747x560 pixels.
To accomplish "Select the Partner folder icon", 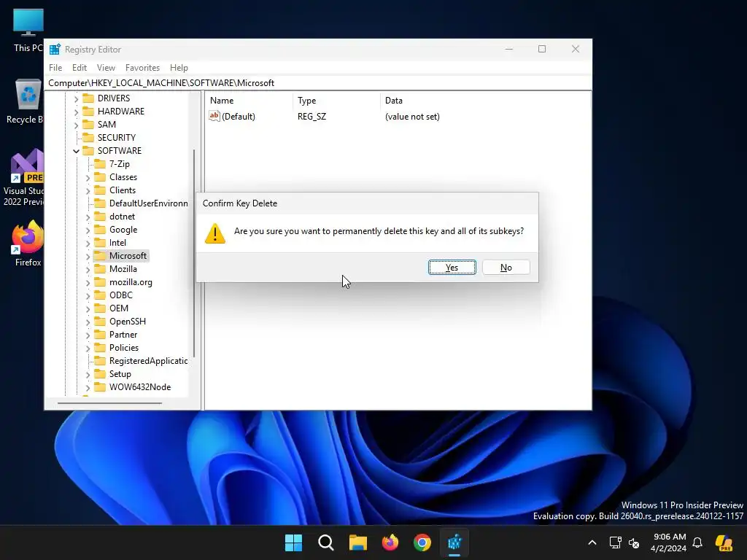I will (99, 335).
